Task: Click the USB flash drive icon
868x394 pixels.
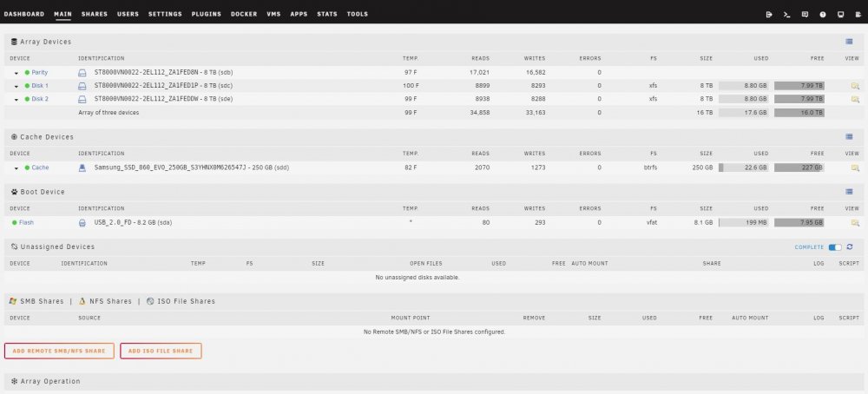Action: tap(82, 222)
